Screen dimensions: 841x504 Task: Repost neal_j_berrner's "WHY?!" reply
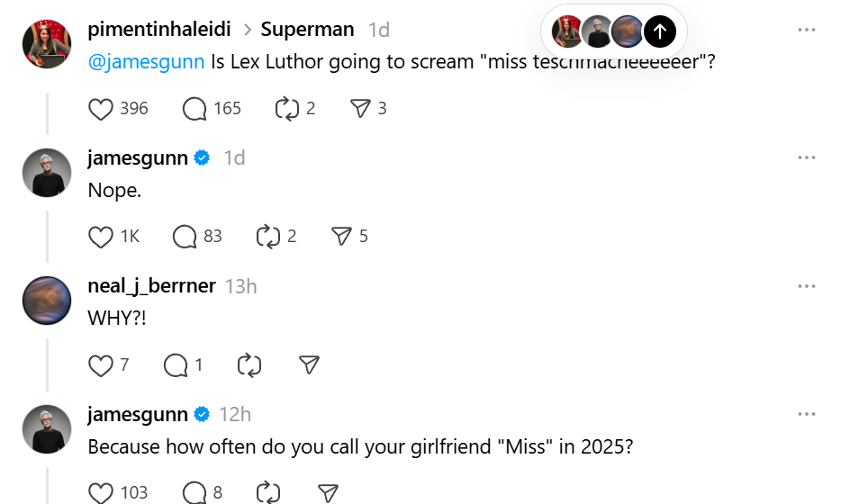[249, 365]
